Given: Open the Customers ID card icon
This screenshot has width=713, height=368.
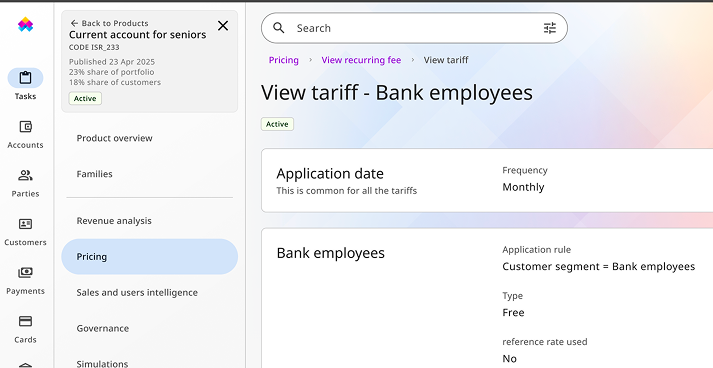Looking at the screenshot, I should 25,224.
